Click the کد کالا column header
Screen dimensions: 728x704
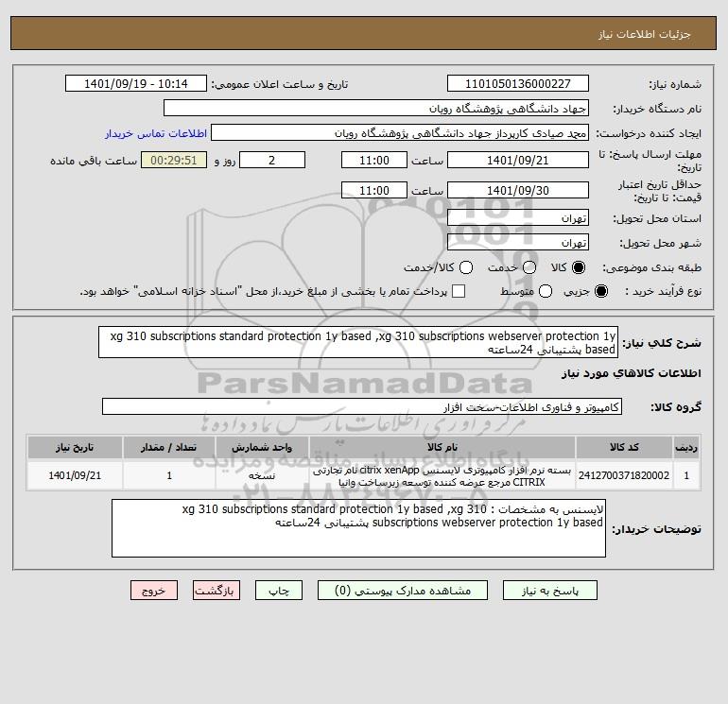[624, 447]
